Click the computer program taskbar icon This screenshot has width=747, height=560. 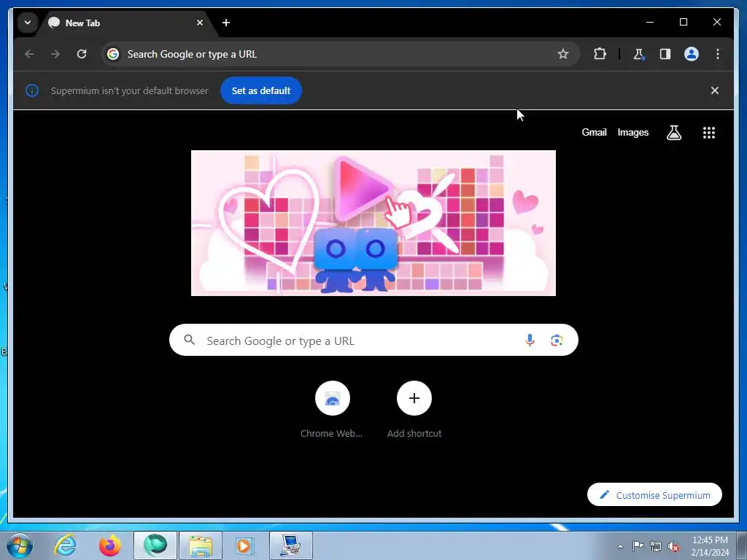(x=291, y=545)
